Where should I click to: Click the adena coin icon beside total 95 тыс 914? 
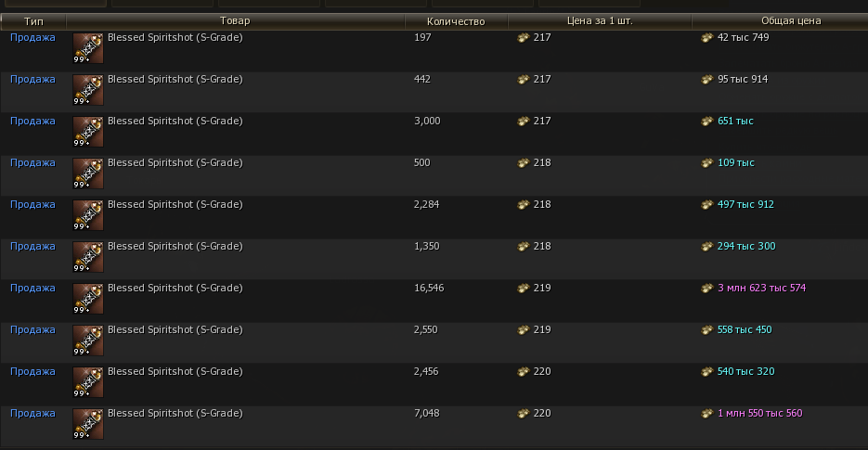pyautogui.click(x=708, y=80)
